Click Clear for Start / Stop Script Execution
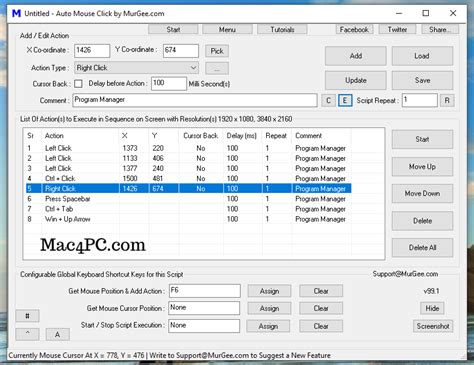474x365 pixels. (321, 326)
